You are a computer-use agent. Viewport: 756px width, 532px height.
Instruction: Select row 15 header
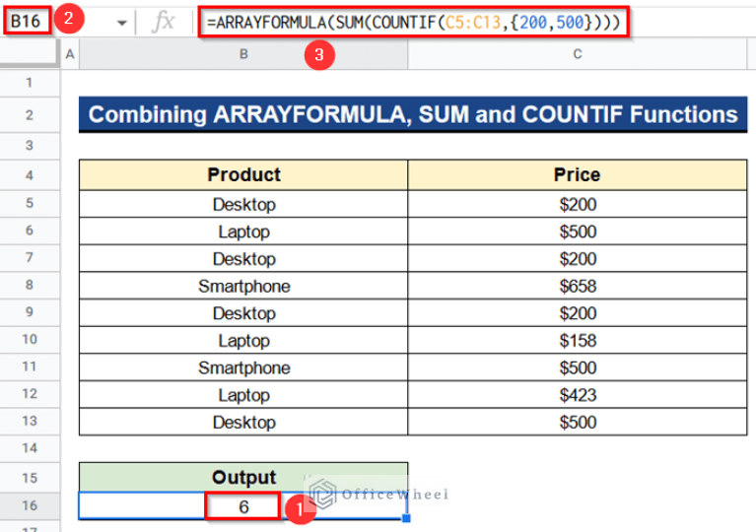click(30, 478)
